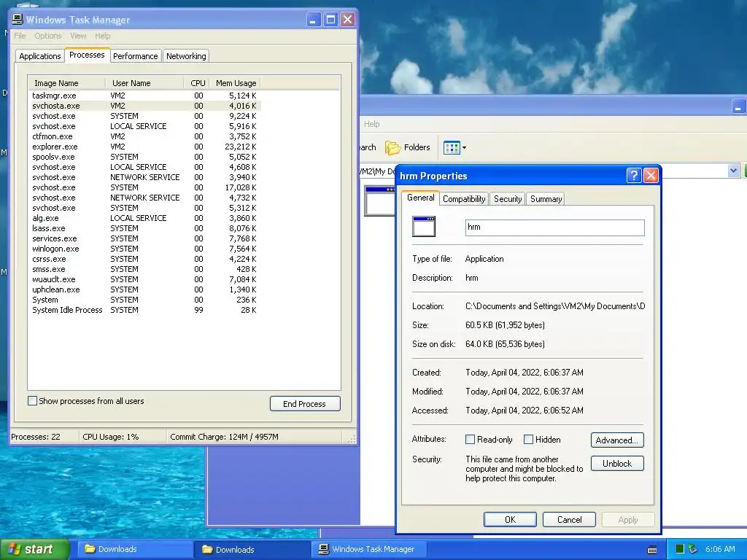Open the Views dropdown arrow in Explorer
747x560 pixels.
click(x=465, y=147)
